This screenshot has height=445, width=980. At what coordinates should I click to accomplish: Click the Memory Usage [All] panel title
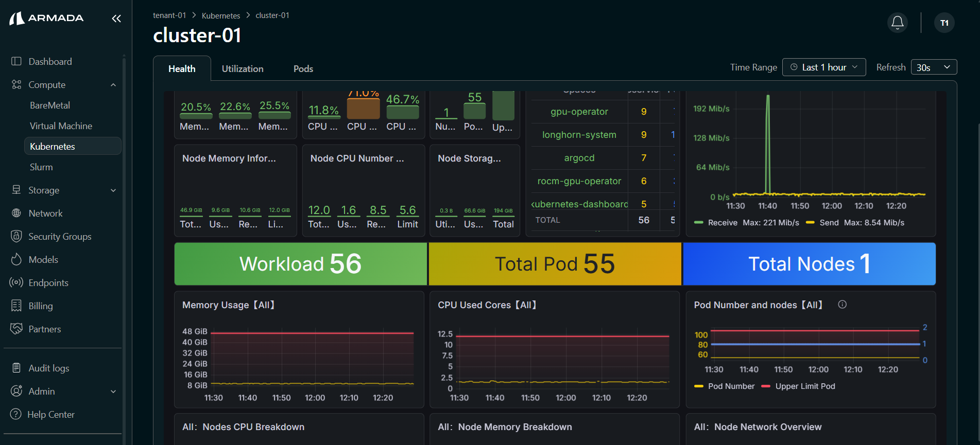(229, 305)
